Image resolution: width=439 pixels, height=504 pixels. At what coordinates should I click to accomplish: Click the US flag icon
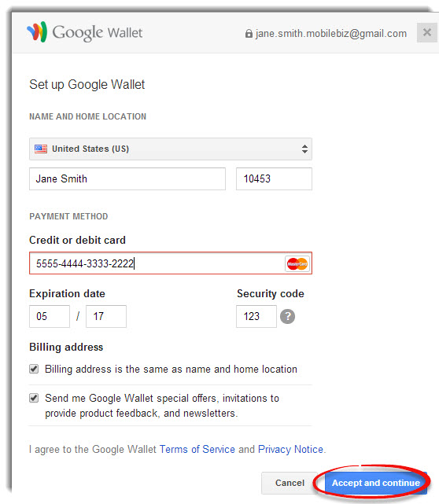pyautogui.click(x=41, y=149)
